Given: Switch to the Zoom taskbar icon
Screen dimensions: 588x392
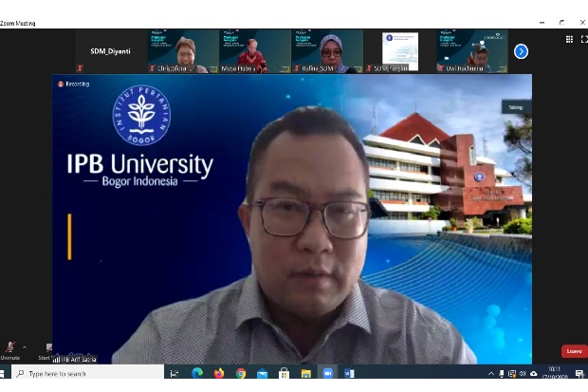Looking at the screenshot, I should point(328,373).
